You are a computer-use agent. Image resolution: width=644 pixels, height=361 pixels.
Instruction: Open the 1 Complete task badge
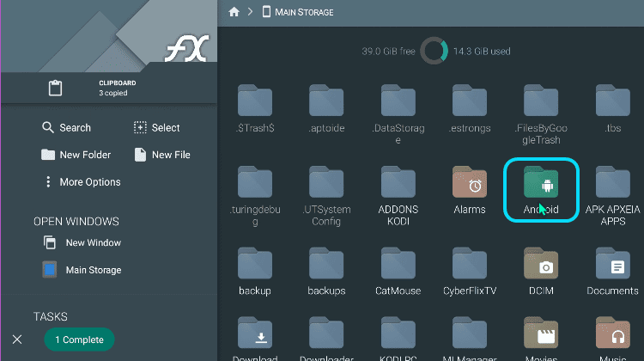(79, 340)
